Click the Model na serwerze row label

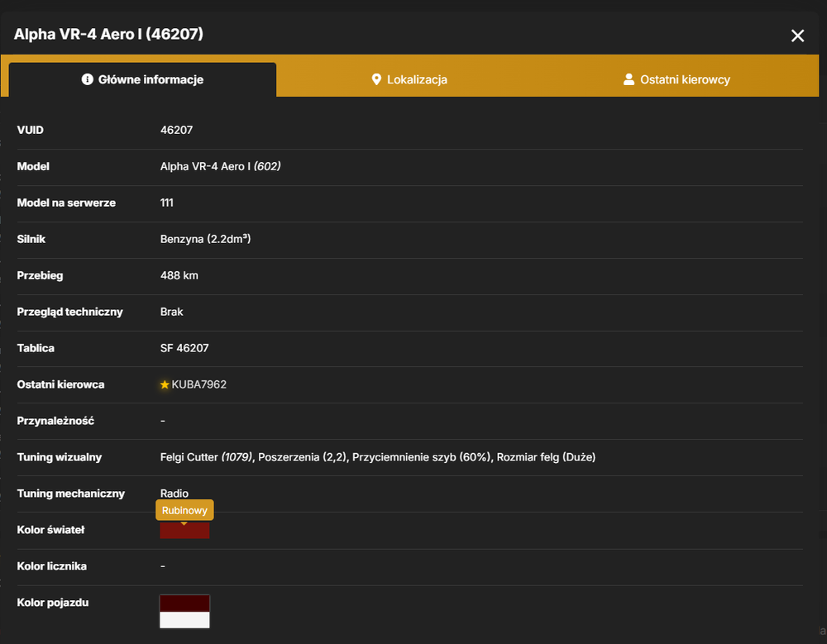pos(66,203)
